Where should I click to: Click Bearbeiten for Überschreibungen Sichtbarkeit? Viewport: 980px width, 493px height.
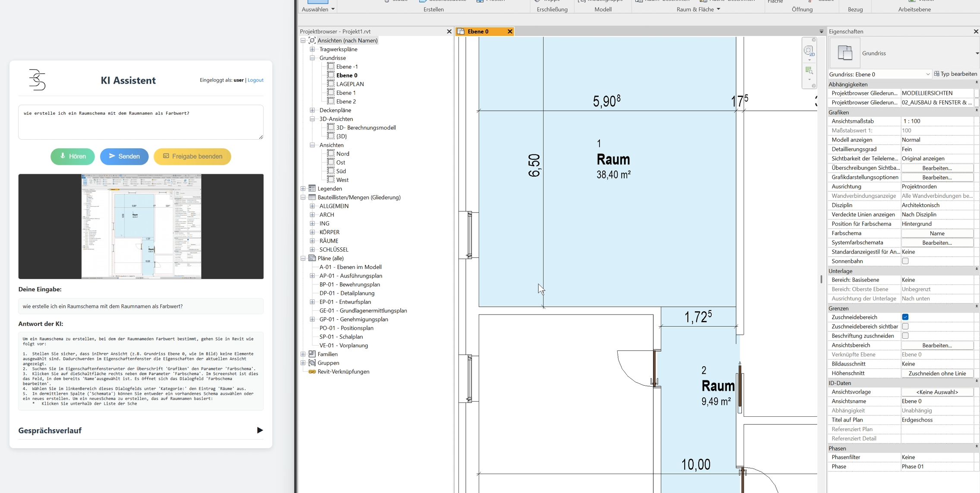coord(937,168)
